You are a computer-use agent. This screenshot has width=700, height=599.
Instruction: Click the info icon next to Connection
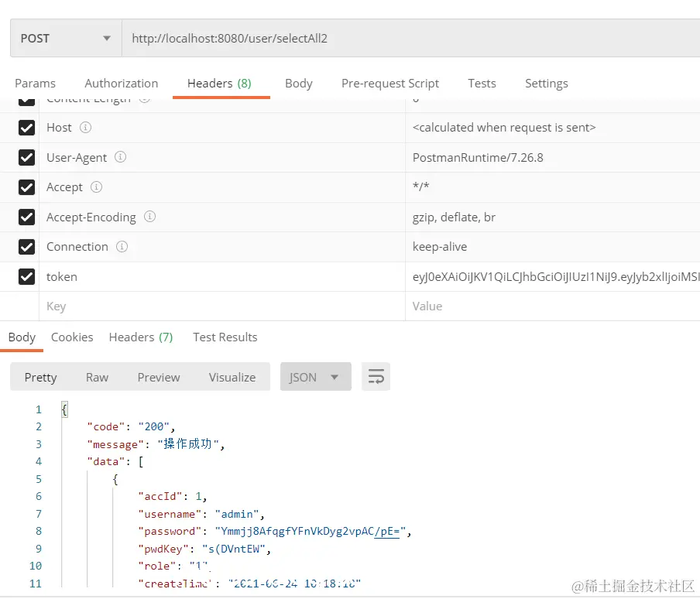122,247
